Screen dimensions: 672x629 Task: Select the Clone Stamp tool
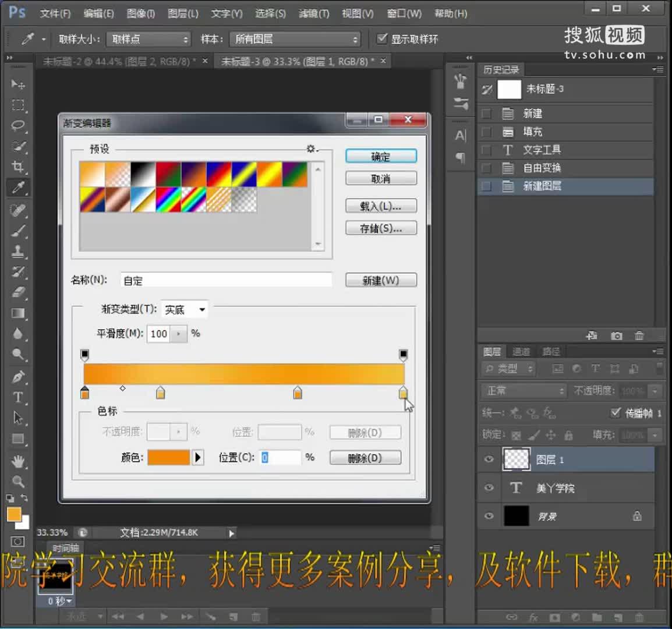coord(17,251)
